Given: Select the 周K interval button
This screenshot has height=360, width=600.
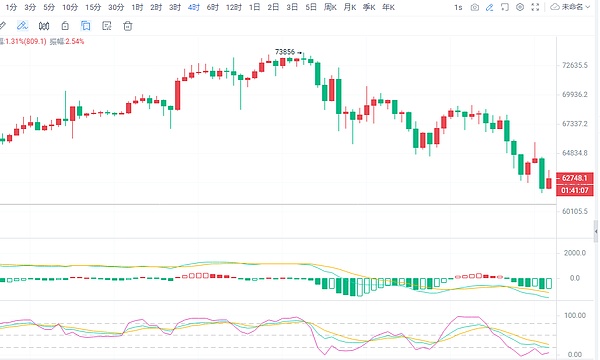Looking at the screenshot, I should (x=330, y=7).
